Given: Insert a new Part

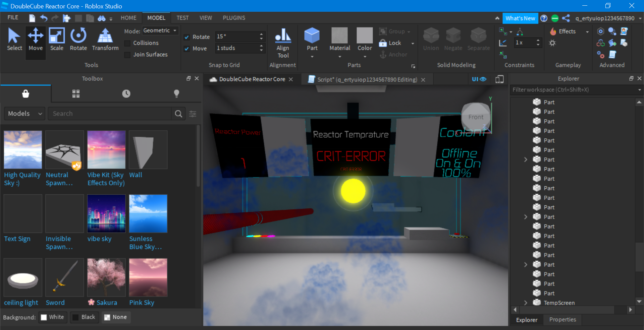Looking at the screenshot, I should tap(312, 40).
